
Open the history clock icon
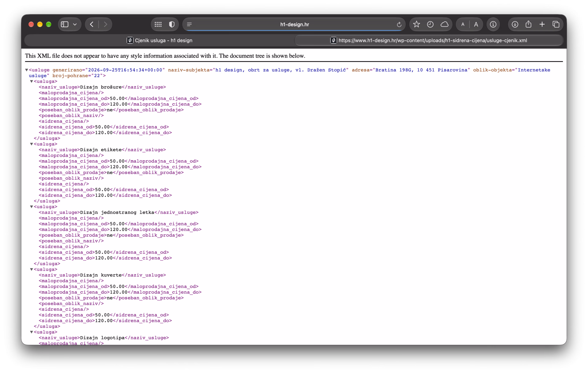pos(430,24)
